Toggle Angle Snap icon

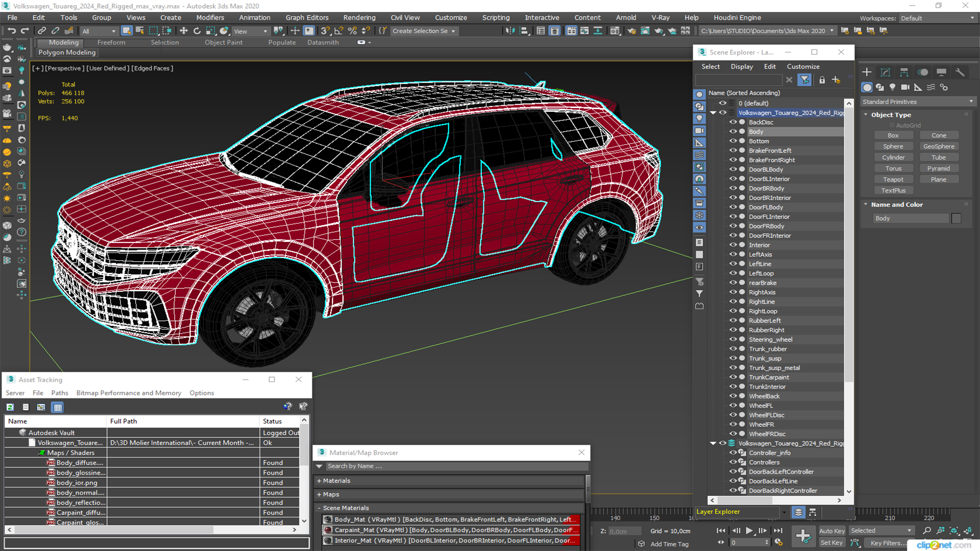pos(338,31)
